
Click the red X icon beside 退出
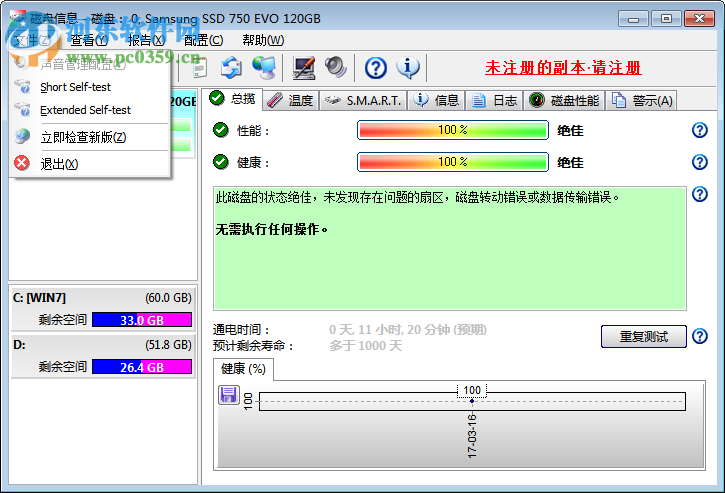click(22, 163)
